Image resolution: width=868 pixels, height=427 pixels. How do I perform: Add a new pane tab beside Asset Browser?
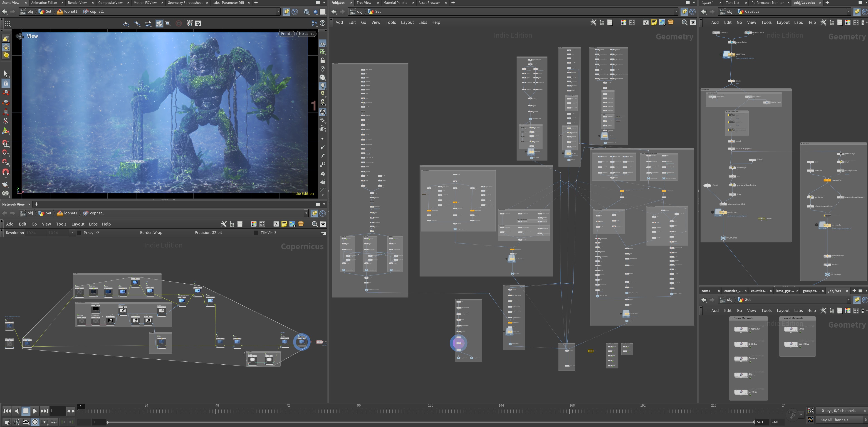[453, 3]
